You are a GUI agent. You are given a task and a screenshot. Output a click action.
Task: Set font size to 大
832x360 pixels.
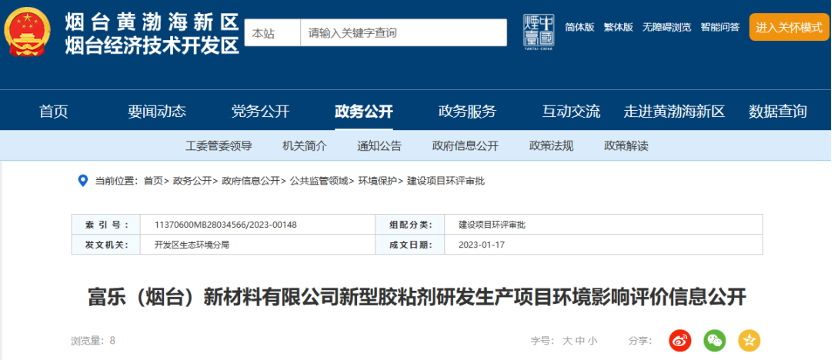[x=567, y=341]
